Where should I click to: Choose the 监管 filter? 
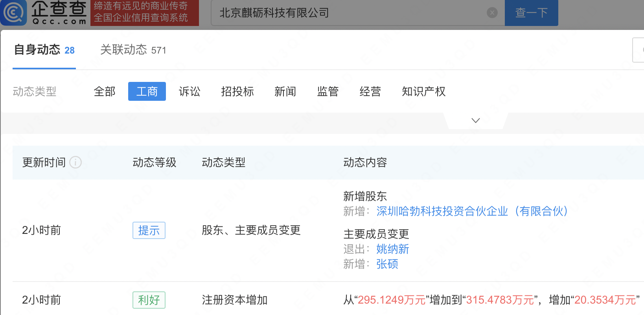pos(328,91)
